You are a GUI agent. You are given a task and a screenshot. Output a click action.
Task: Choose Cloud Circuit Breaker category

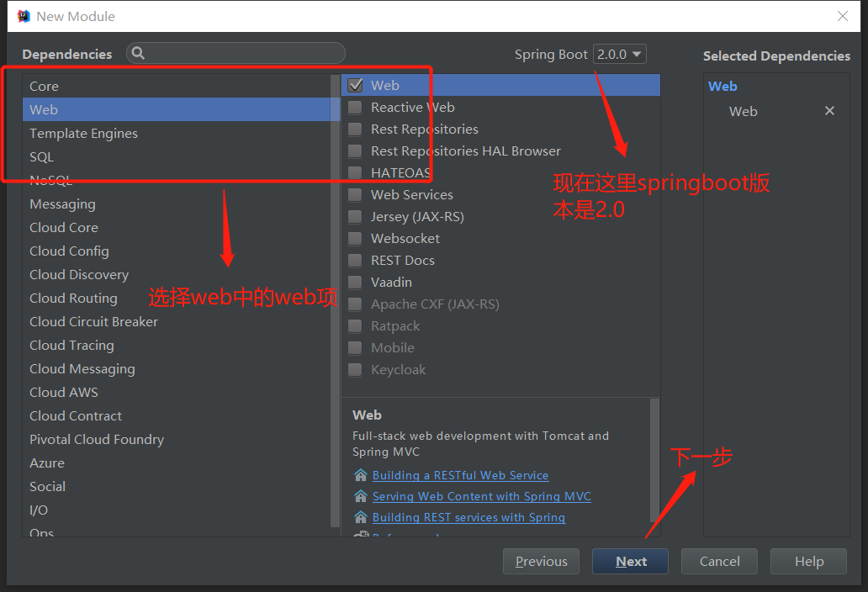(176, 321)
